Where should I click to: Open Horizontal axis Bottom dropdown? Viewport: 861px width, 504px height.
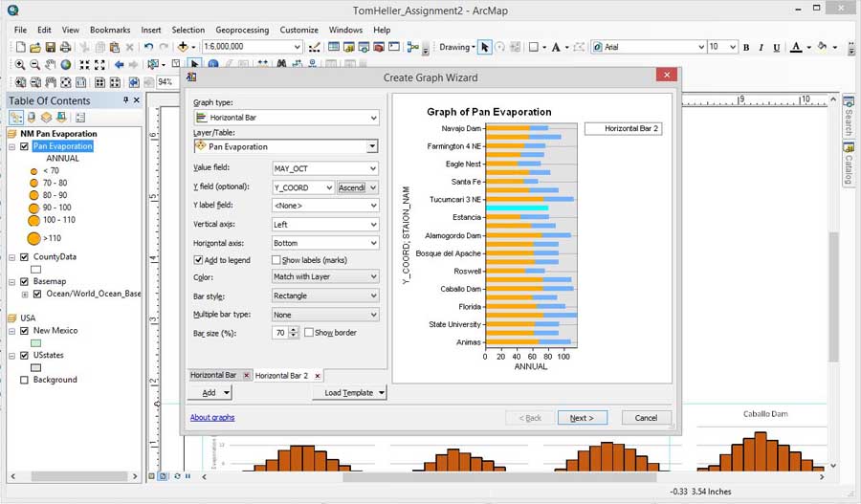pyautogui.click(x=325, y=243)
